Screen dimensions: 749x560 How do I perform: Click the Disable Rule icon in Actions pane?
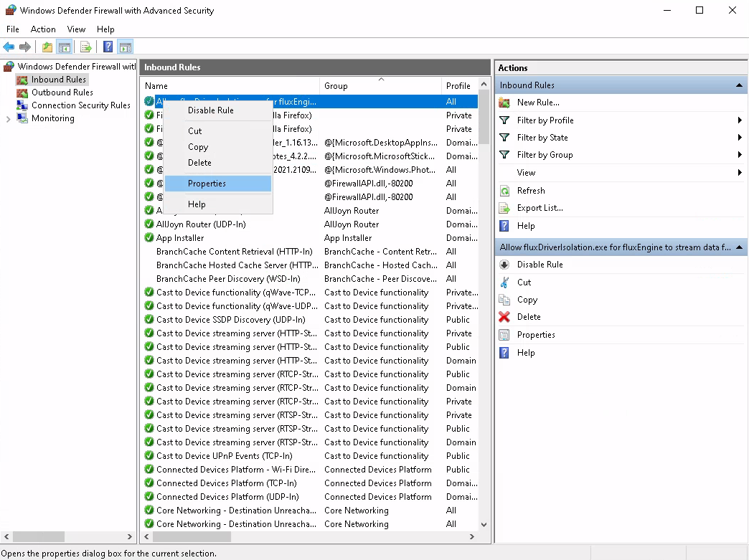coord(504,265)
